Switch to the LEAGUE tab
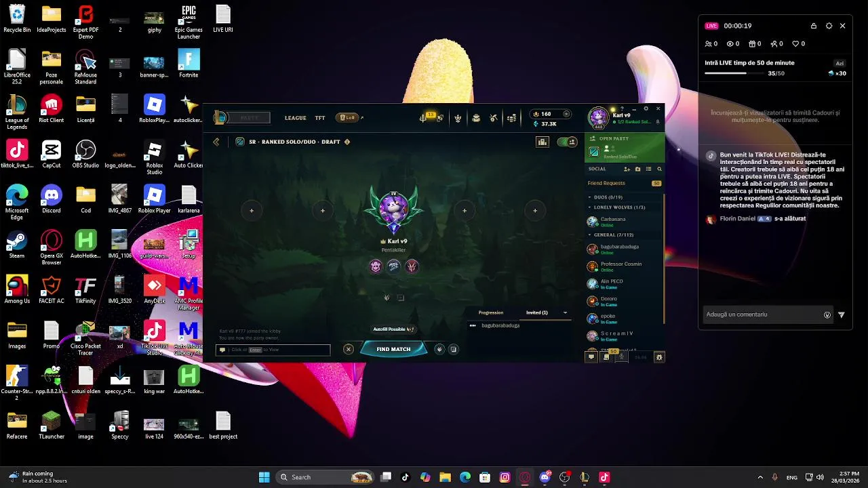Viewport: 868px width, 488px height. tap(295, 118)
